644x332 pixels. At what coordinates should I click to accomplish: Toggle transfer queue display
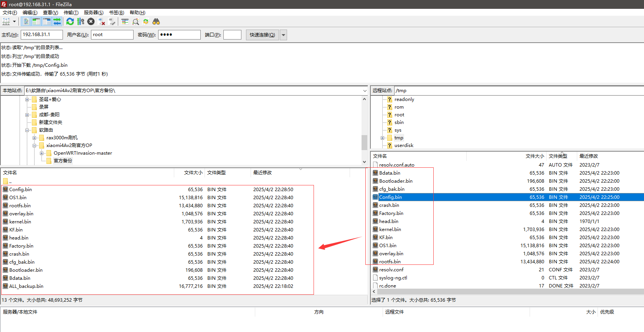(x=57, y=22)
